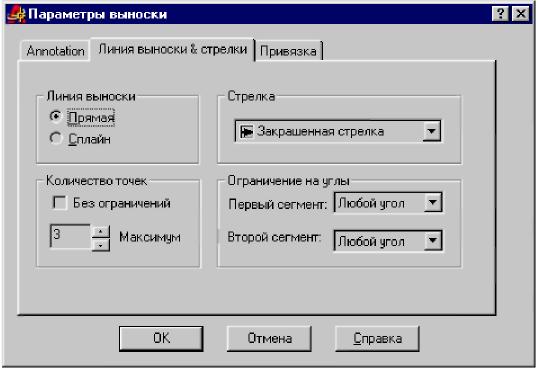Confirm settings with the OK button
Image resolution: width=538 pixels, height=371 pixels.
point(161,338)
